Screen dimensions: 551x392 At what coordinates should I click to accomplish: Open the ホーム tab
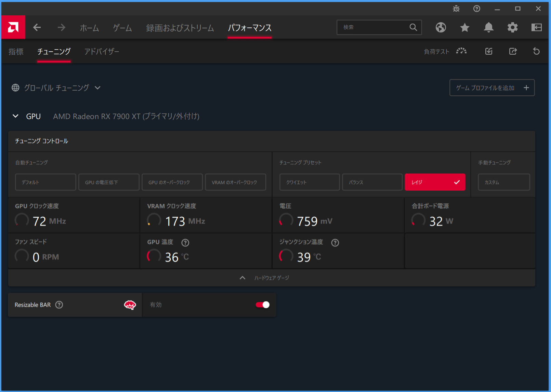(90, 28)
